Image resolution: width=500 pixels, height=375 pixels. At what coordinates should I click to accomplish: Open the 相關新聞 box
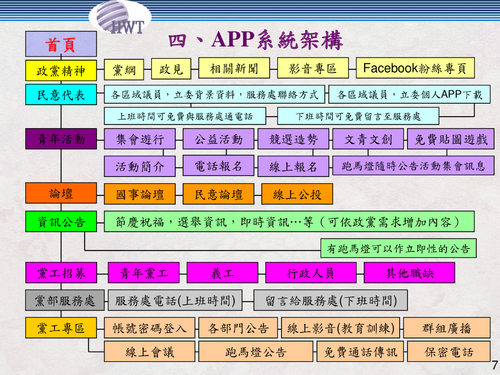click(x=234, y=68)
